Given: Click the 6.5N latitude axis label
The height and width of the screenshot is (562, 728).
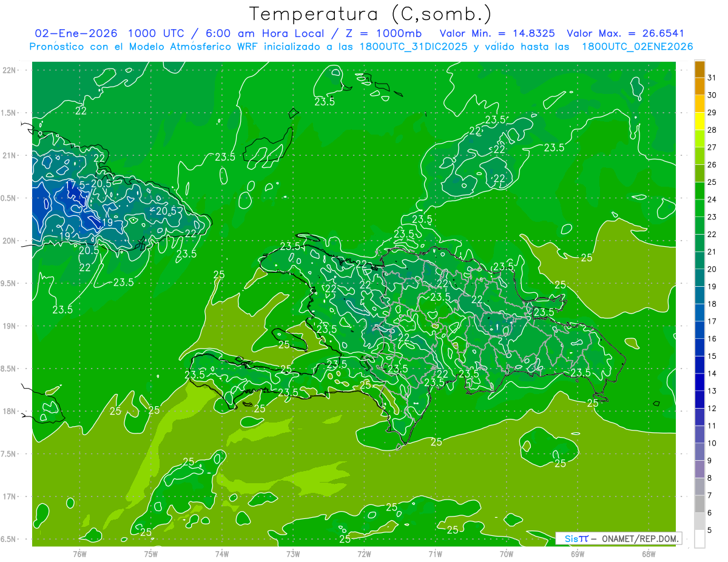Looking at the screenshot, I should pos(9,540).
